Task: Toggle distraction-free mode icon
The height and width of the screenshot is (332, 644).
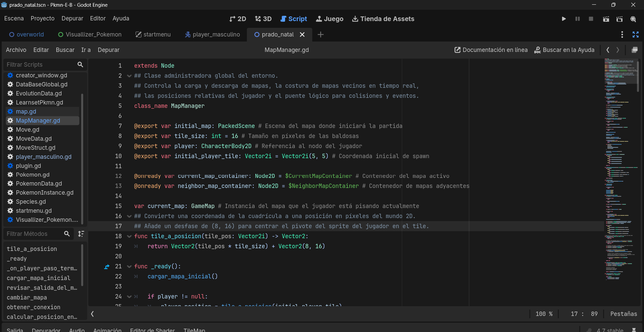Action: coord(636,35)
